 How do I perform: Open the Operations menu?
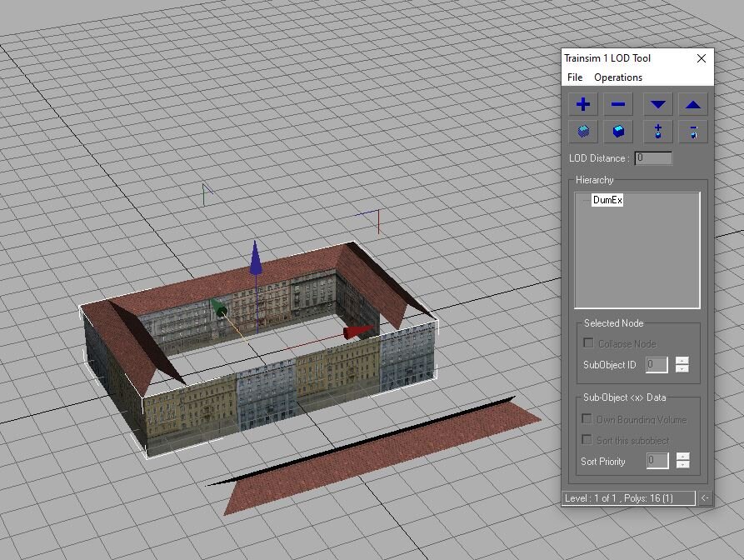(x=618, y=77)
